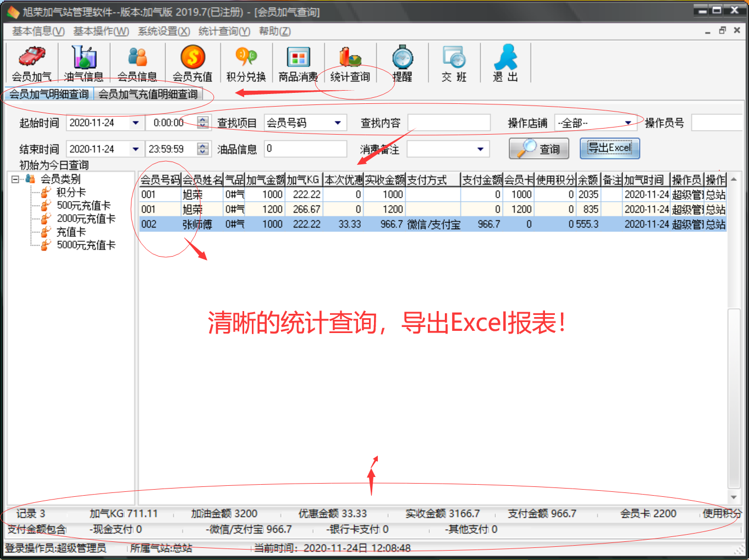Click the 退出 exit icon
This screenshot has width=749, height=560.
click(x=504, y=62)
